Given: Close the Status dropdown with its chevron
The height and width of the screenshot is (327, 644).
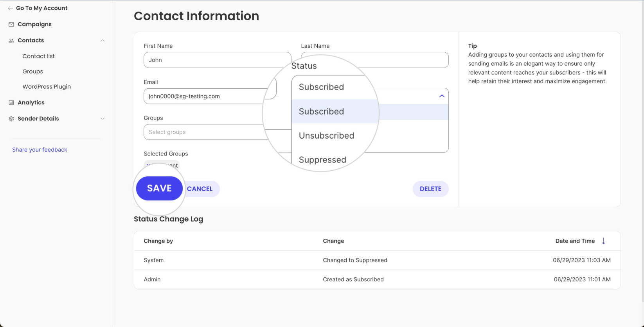Looking at the screenshot, I should (x=442, y=96).
